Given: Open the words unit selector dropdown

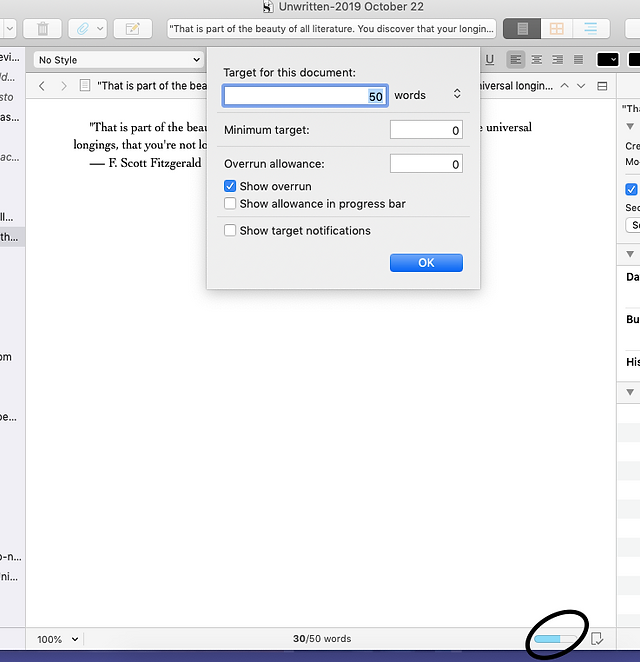Looking at the screenshot, I should click(427, 95).
